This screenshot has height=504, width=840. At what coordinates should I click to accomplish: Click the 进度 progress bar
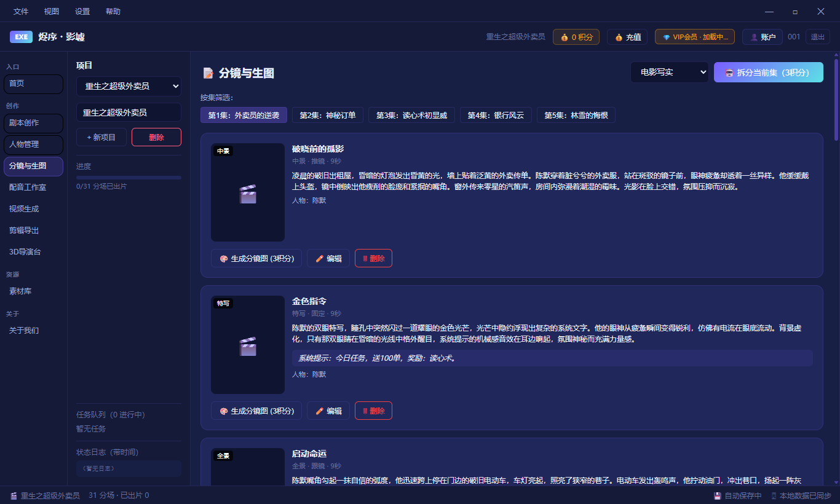tap(129, 178)
